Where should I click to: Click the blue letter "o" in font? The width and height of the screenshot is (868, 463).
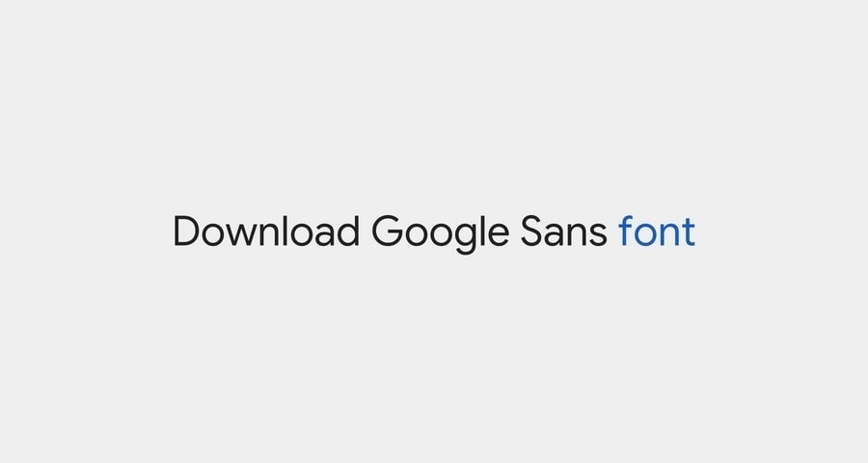(x=645, y=234)
